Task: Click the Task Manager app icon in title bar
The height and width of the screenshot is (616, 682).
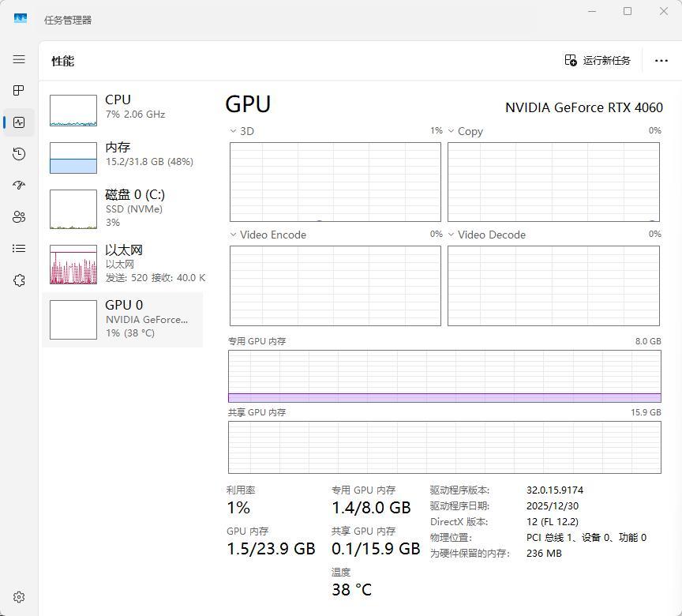Action: tap(20, 18)
